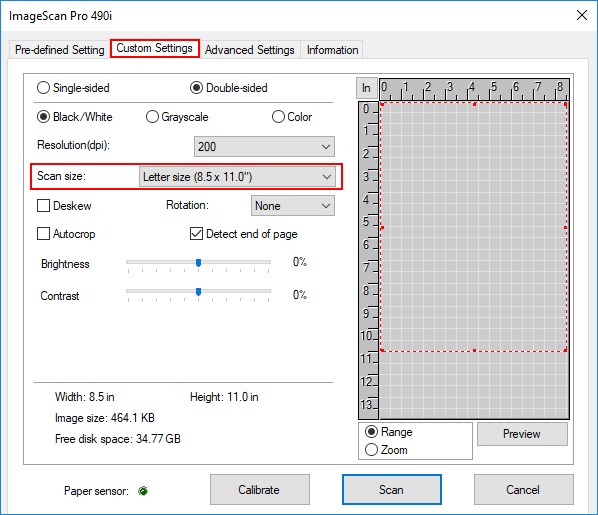Open the Advanced Settings tab
Image resolution: width=598 pixels, height=515 pixels.
pos(250,50)
